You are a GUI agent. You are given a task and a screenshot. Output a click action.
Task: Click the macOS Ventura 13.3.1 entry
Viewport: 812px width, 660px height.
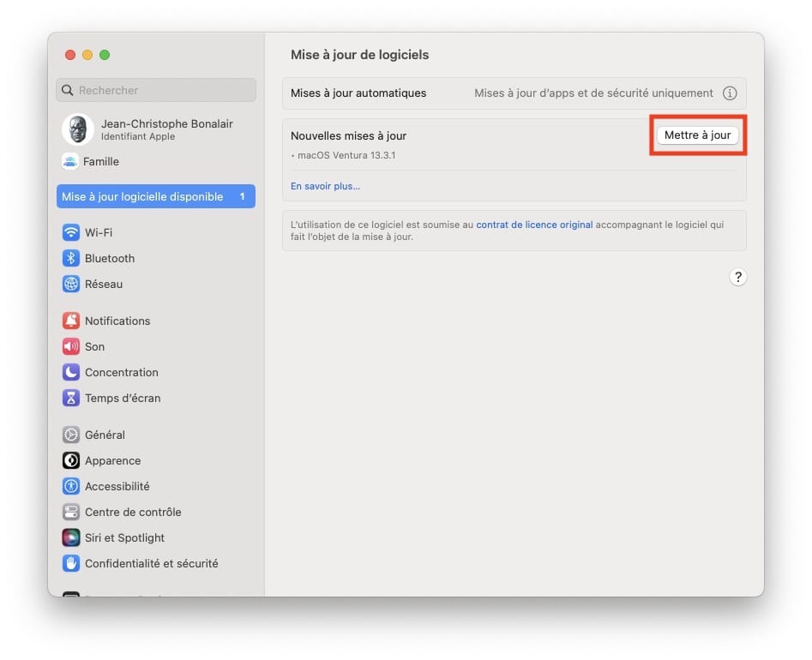(346, 155)
